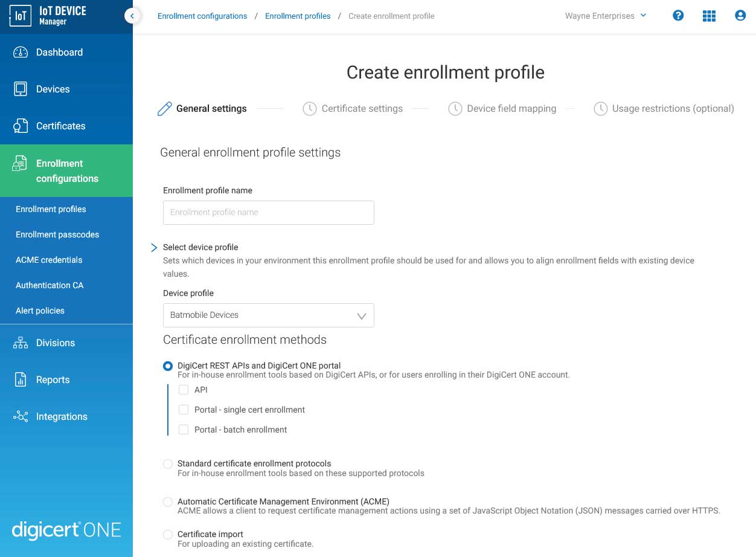Screen dimensions: 756x557
Task: Open Authentication CA submenu link
Action: [x=50, y=286]
